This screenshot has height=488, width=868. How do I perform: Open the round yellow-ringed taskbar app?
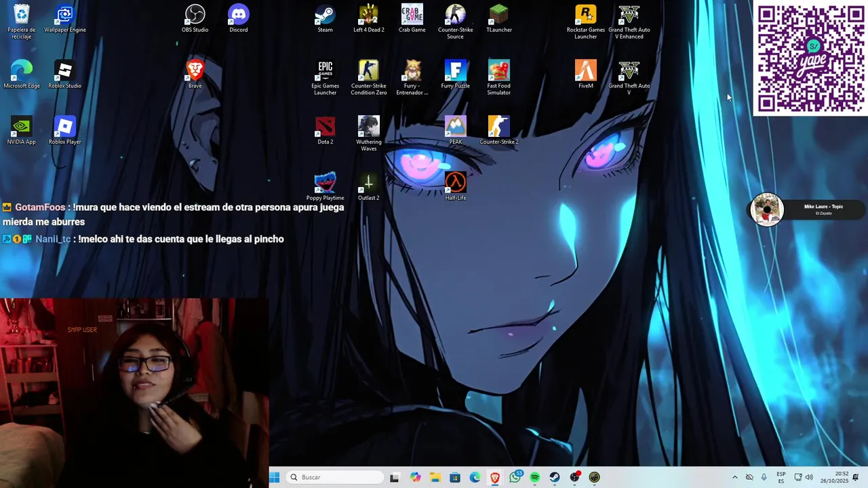click(x=595, y=477)
